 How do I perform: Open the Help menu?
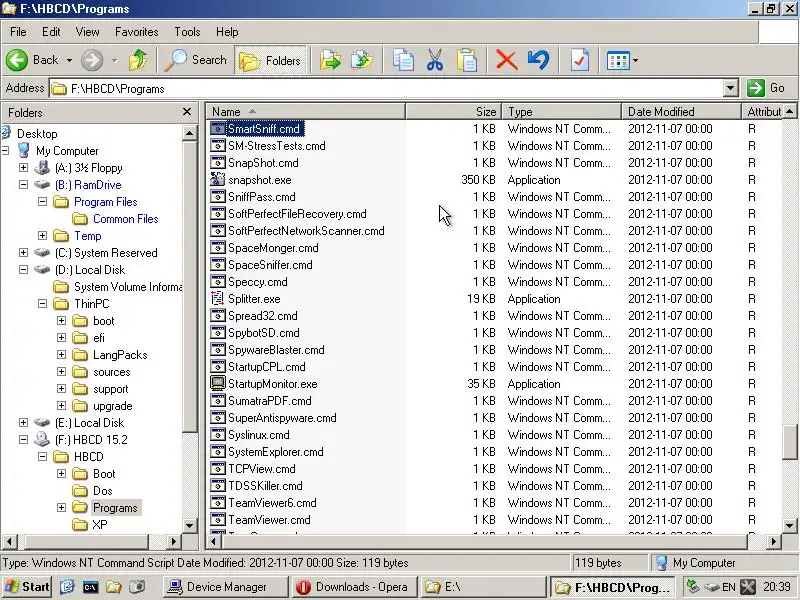pos(227,32)
